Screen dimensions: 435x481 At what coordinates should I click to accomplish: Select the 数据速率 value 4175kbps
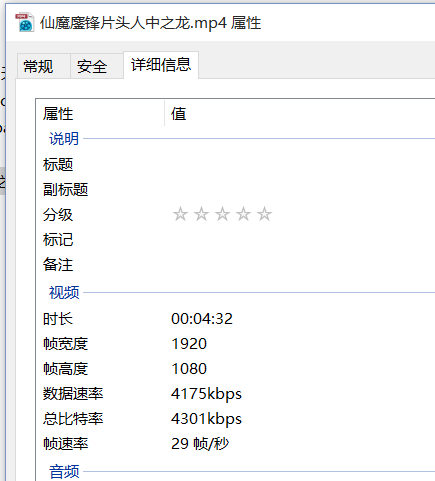[206, 394]
